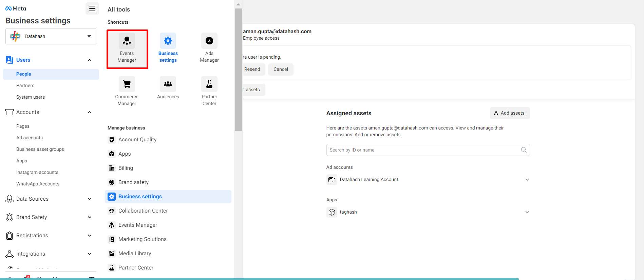
Task: Expand the Brand Safety section chevron
Action: coord(90,217)
